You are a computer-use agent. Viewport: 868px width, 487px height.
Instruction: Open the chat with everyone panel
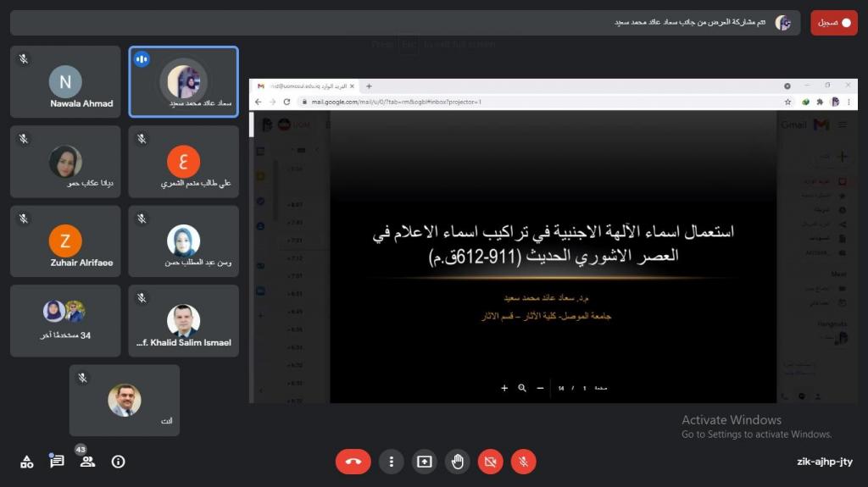pyautogui.click(x=57, y=462)
